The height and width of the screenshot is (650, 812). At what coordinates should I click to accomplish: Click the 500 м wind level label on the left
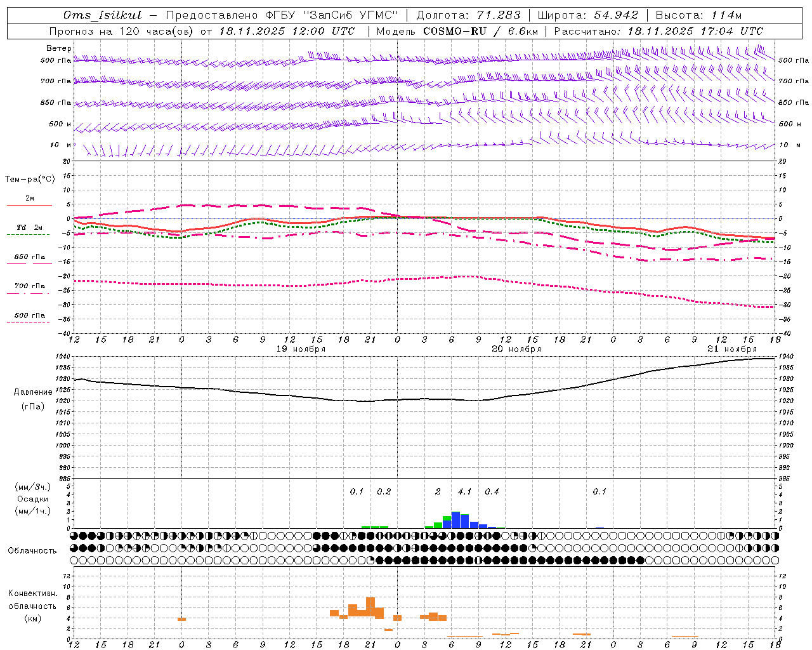point(60,124)
